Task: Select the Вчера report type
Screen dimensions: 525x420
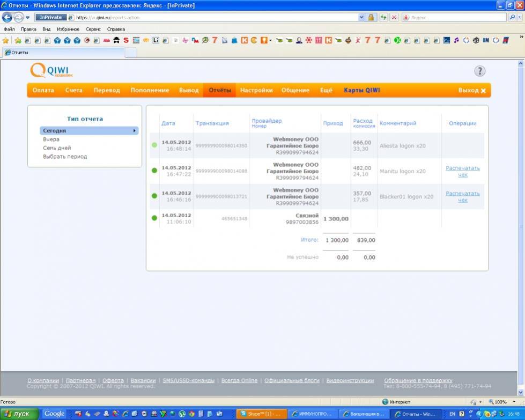Action: (51, 139)
